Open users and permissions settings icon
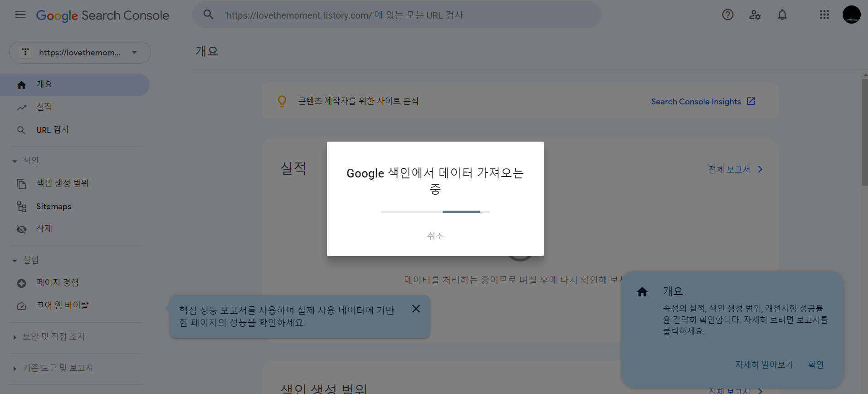Image resolution: width=868 pixels, height=394 pixels. point(755,15)
